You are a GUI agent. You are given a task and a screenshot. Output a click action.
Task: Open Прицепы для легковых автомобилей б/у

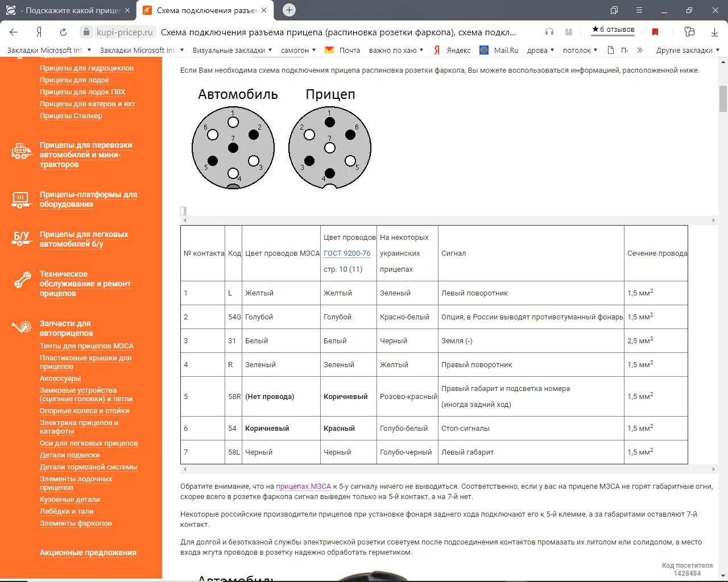coord(84,239)
